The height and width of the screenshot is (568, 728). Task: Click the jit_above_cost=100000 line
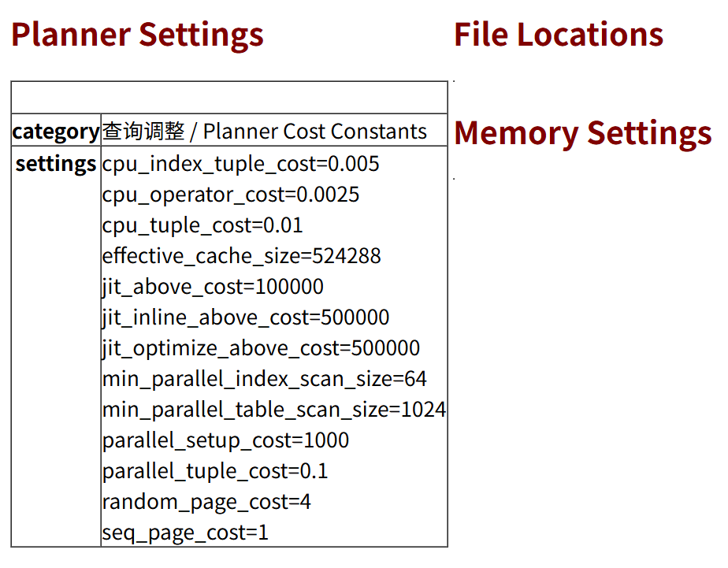tap(213, 287)
